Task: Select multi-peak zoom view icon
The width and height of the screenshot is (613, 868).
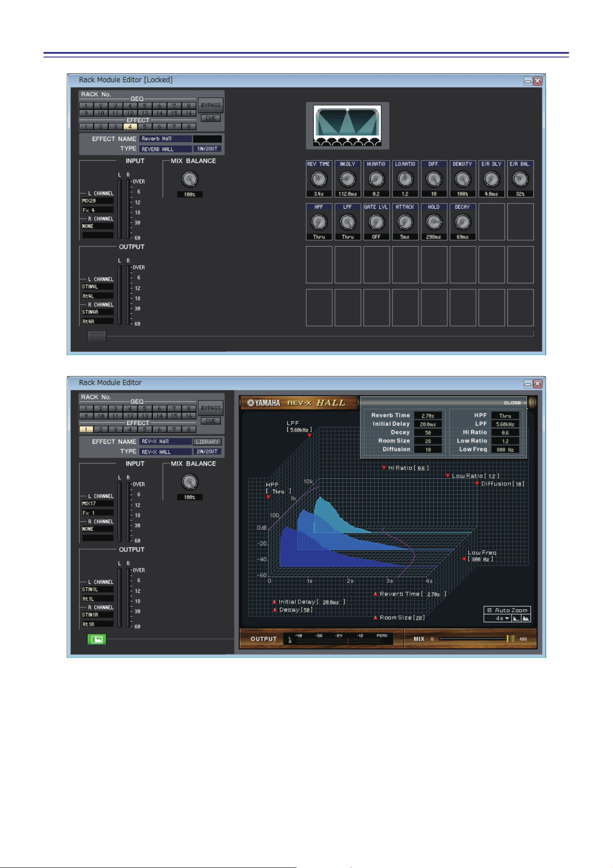Action: (526, 618)
